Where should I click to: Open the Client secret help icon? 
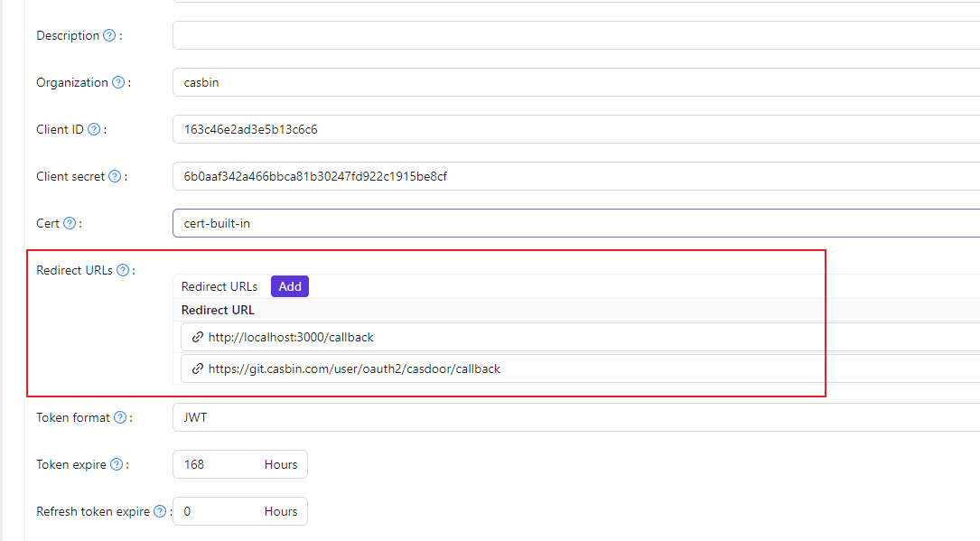[115, 176]
